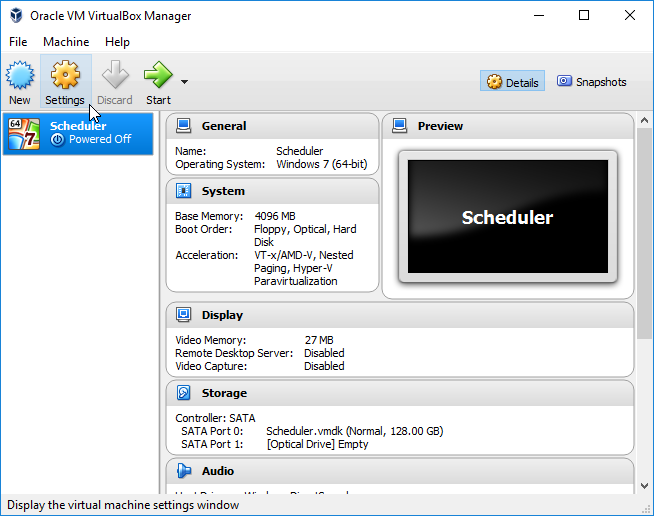Open Storage settings via header link
This screenshot has width=654, height=516.
224,393
